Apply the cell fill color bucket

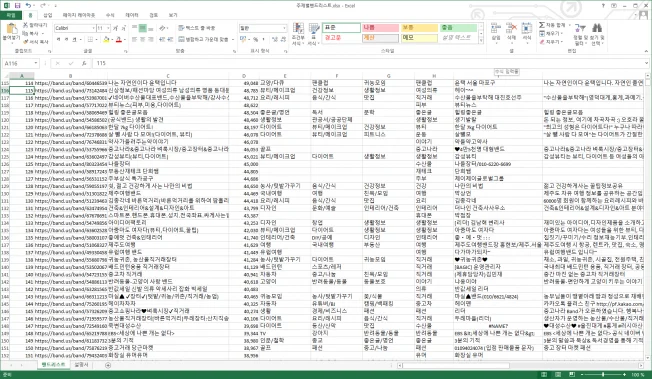pyautogui.click(x=106, y=40)
